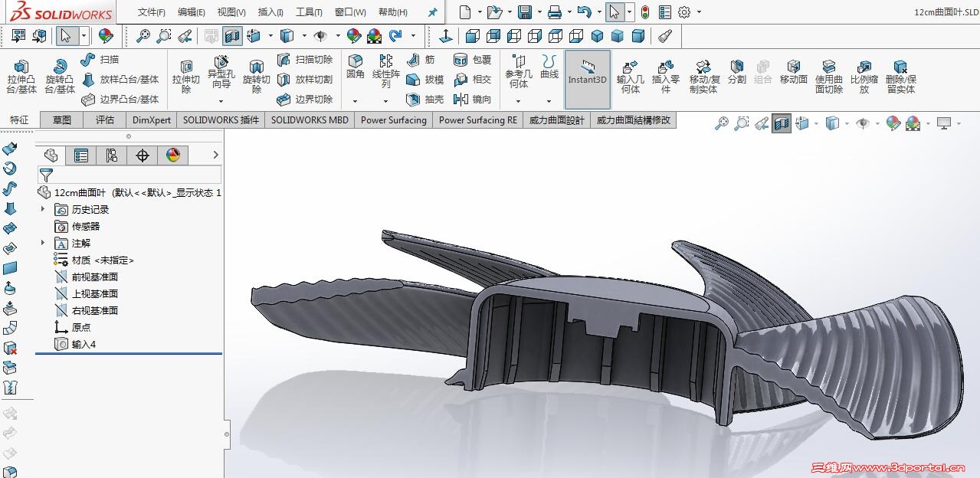
Task: Choose the 扫描 sweep feature
Action: click(100, 60)
